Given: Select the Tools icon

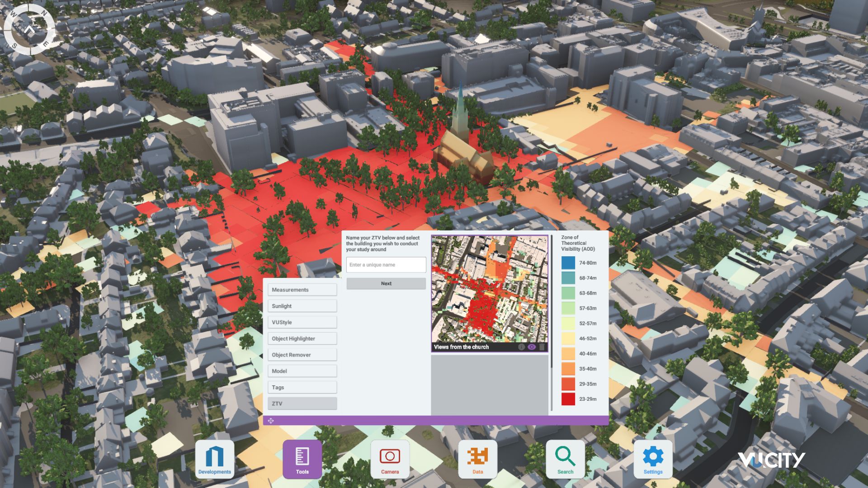Looking at the screenshot, I should coord(302,459).
